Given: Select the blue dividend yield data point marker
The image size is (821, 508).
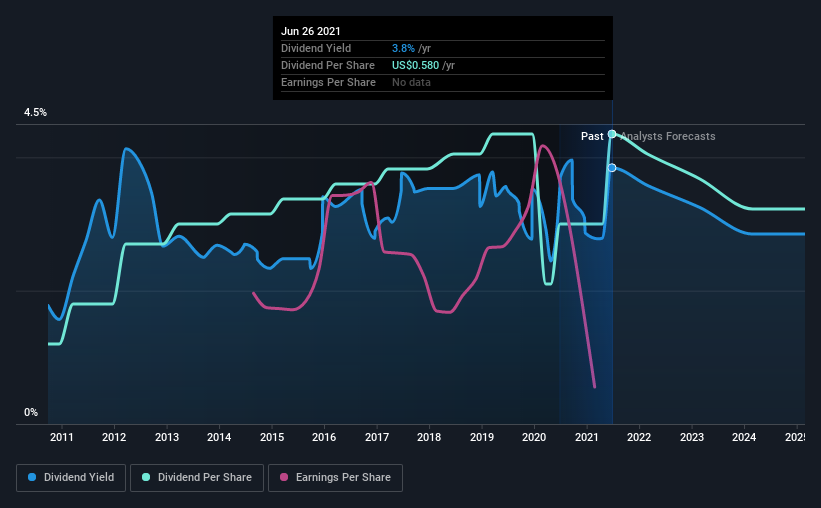Looking at the screenshot, I should pos(612,168).
